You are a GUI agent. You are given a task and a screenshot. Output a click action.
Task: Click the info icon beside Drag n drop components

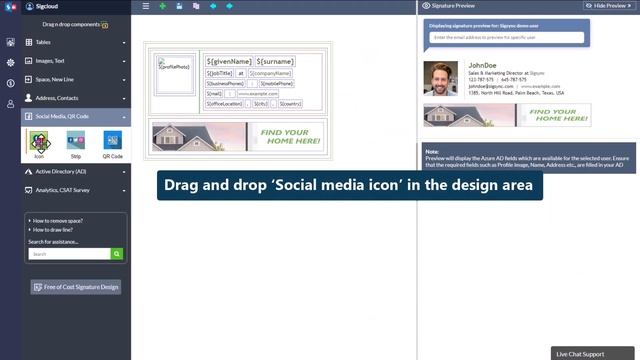pos(105,25)
